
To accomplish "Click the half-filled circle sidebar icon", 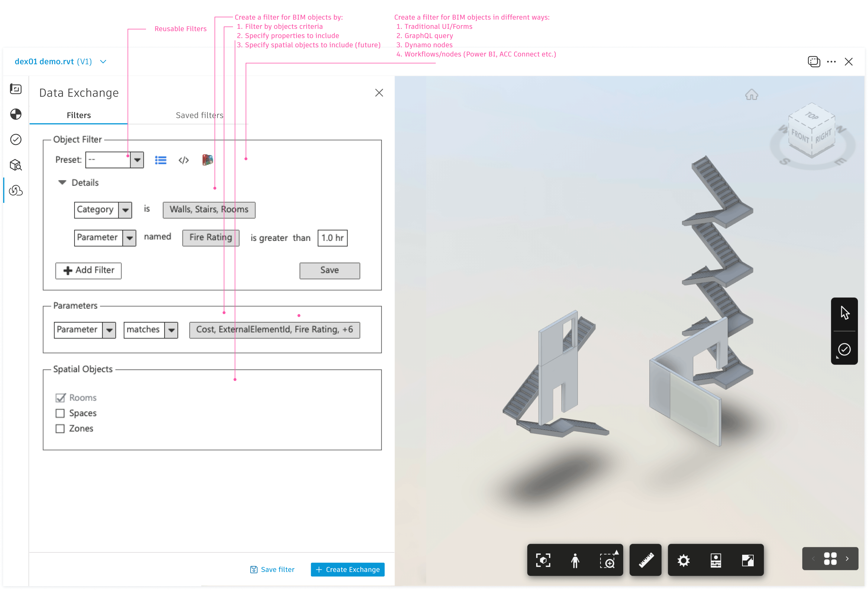I will pos(16,114).
